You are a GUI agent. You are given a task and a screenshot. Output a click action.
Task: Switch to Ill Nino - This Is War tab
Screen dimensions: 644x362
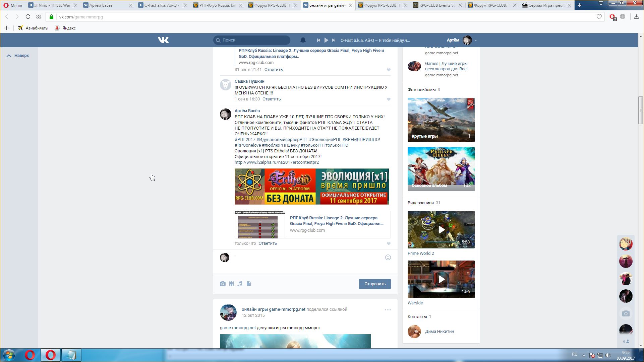52,5
